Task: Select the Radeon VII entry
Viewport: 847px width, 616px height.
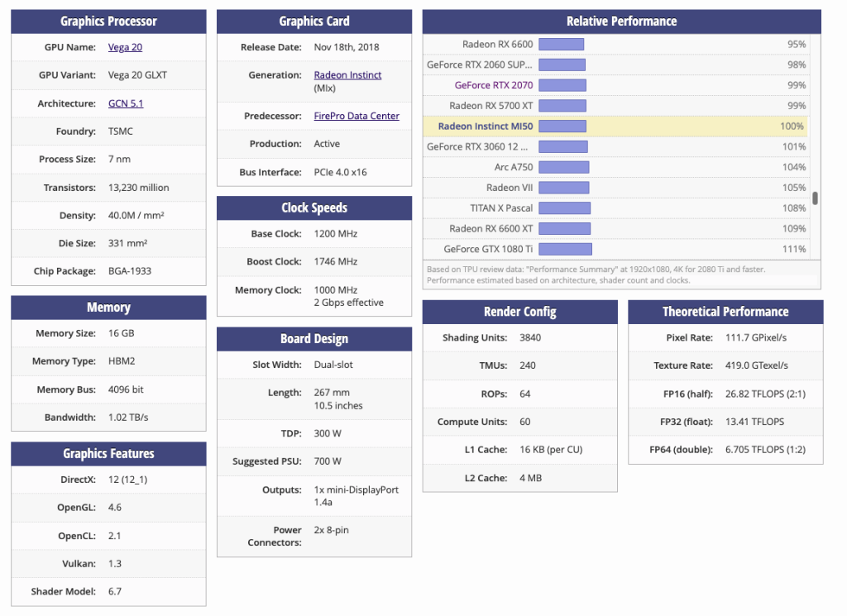Action: click(510, 188)
